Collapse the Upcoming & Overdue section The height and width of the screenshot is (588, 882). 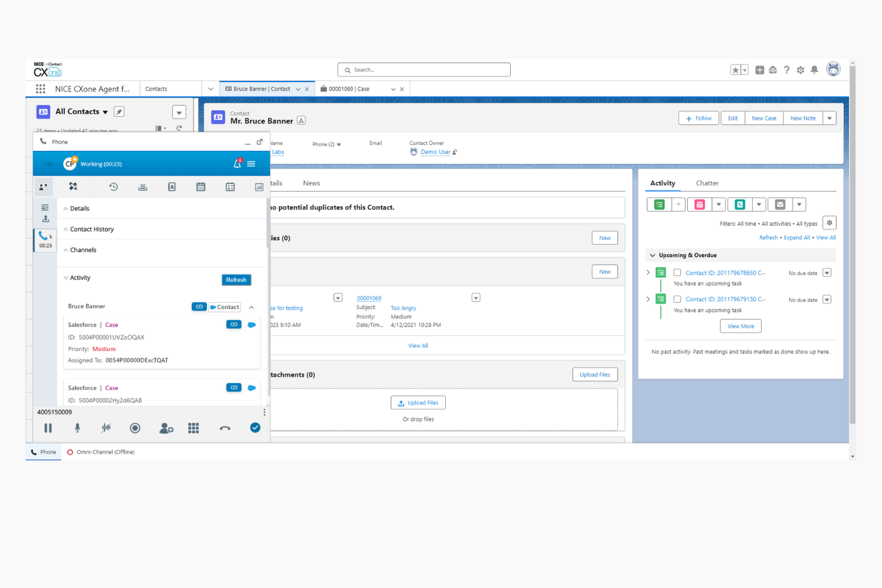point(653,255)
